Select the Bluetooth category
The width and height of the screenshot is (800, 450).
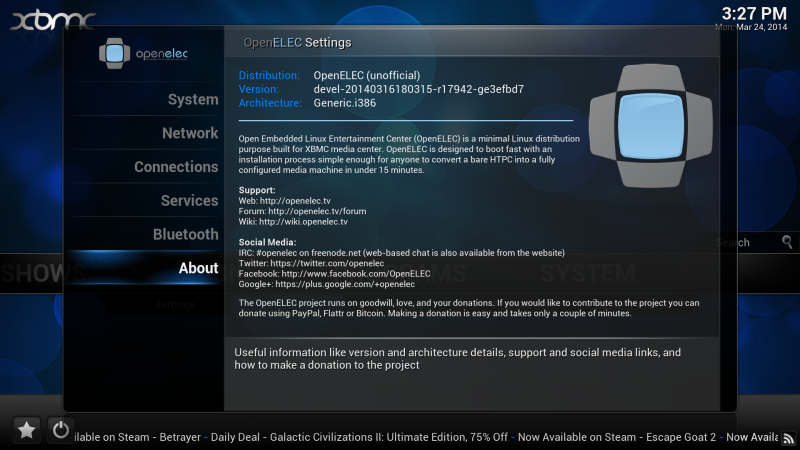[x=185, y=234]
